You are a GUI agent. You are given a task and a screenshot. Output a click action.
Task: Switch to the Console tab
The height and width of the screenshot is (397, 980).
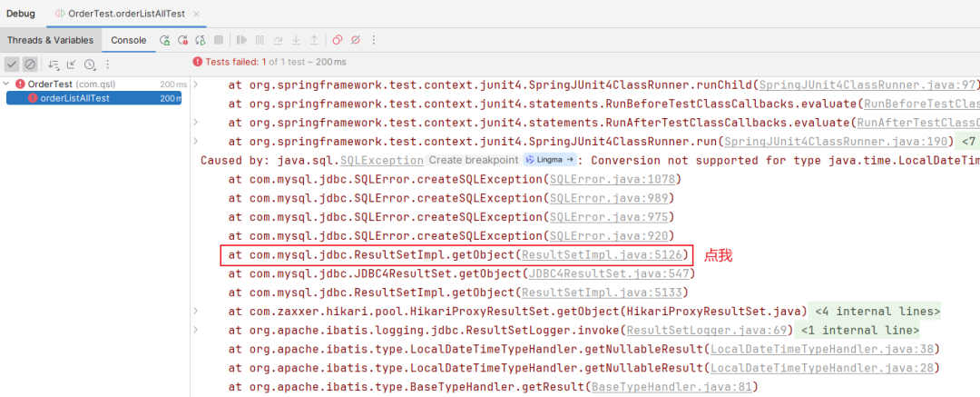pos(129,40)
